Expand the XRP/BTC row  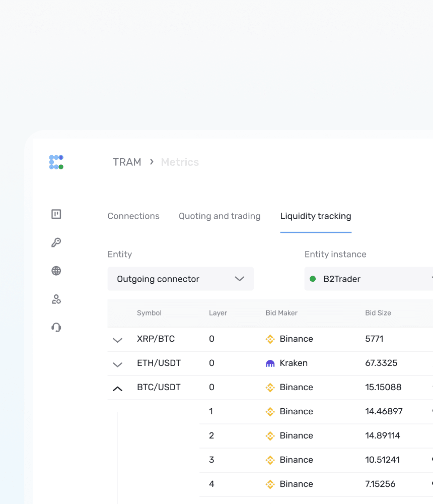click(x=118, y=340)
